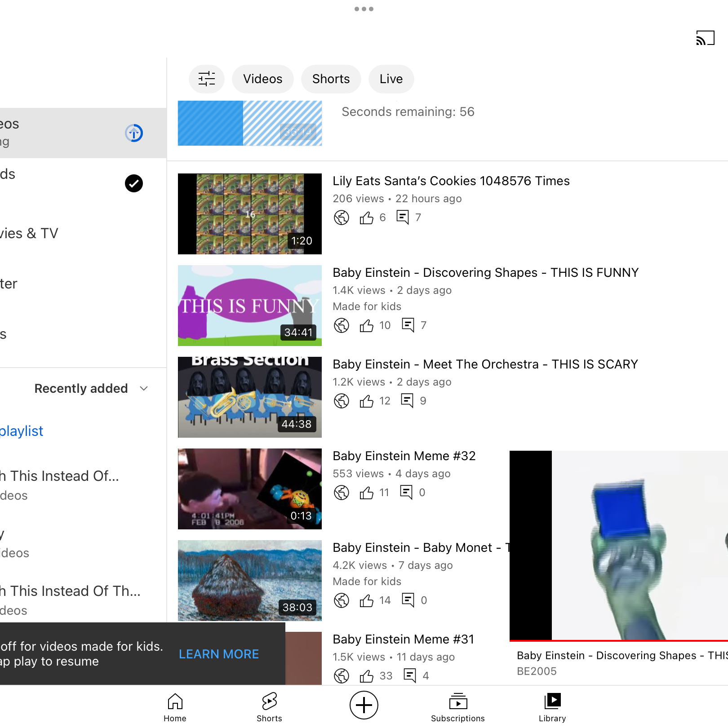Click comments icon on Lily Eats Santa's Cookies
Image resolution: width=728 pixels, height=728 pixels.
pyautogui.click(x=403, y=218)
